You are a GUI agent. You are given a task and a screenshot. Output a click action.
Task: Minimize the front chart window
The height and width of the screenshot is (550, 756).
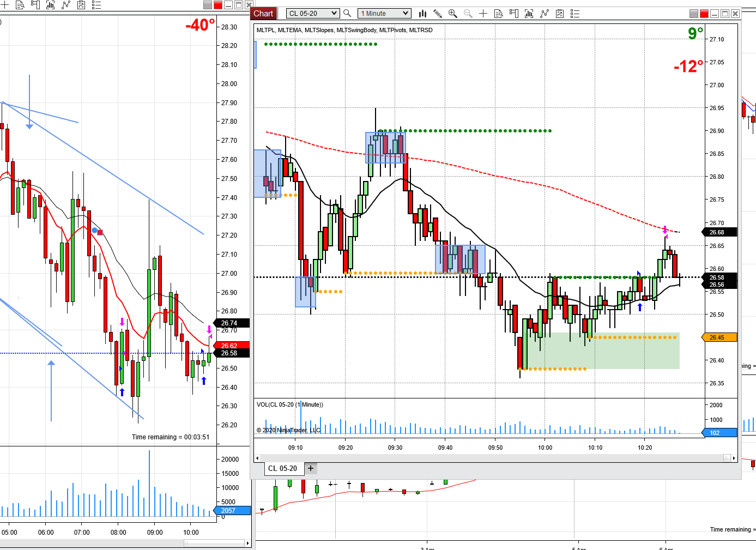(715, 14)
